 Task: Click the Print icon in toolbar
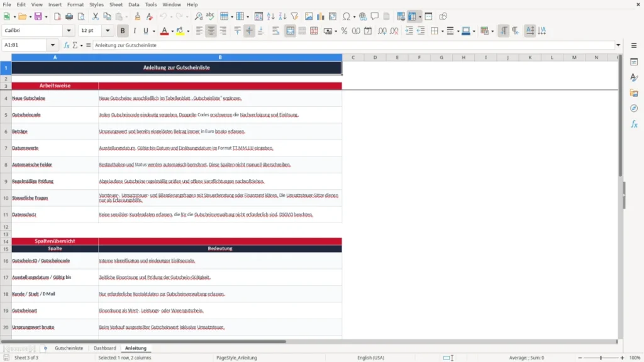(69, 16)
